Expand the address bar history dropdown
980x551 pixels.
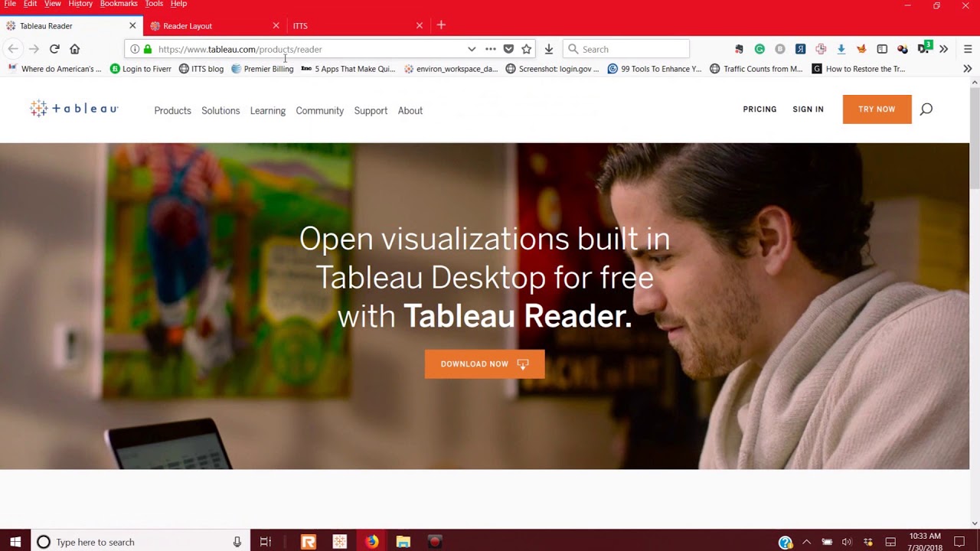(472, 49)
